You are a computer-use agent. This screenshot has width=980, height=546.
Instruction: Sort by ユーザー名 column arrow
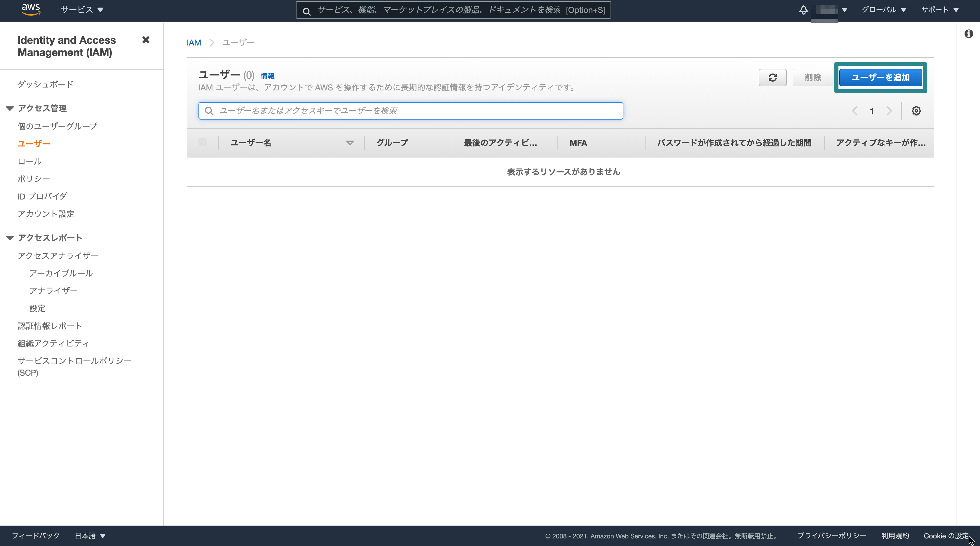(350, 143)
